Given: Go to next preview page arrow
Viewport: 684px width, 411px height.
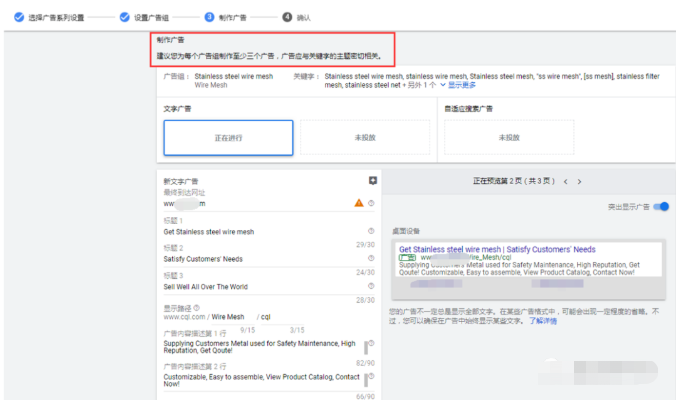Looking at the screenshot, I should coord(579,182).
